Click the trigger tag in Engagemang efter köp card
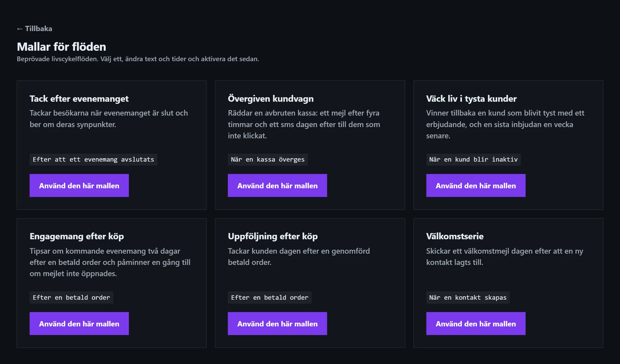 point(71,298)
